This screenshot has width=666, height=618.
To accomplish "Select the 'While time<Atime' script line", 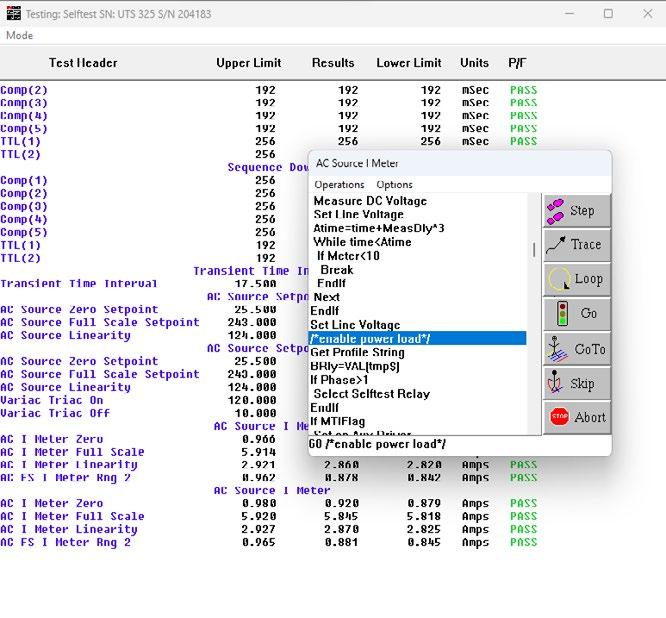I will 362,242.
